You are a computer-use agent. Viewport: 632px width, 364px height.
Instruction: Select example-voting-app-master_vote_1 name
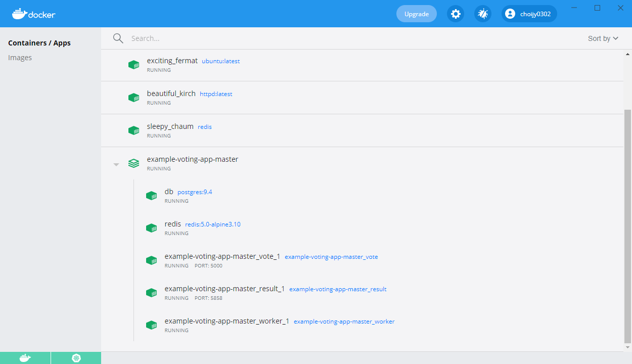tap(222, 256)
